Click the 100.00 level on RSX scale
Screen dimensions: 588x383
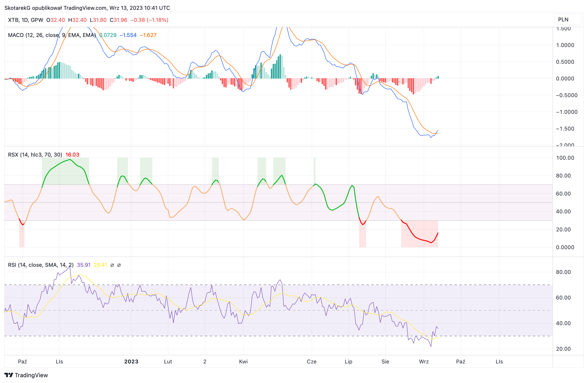point(565,158)
